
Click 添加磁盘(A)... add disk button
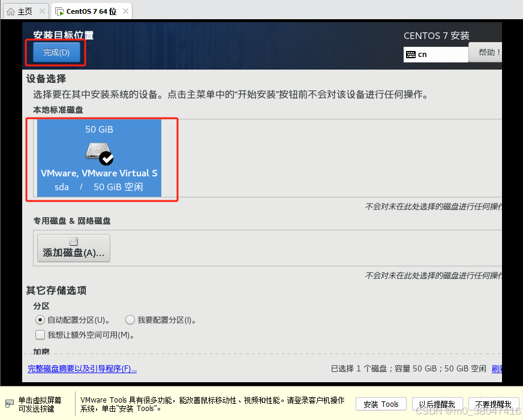click(74, 248)
